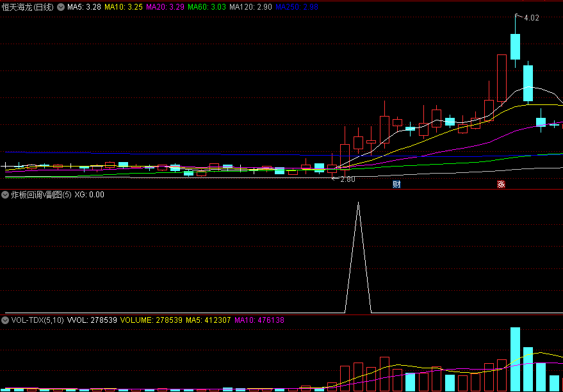This screenshot has width=563, height=392.
Task: Select the MA120: 2.90 label
Action: point(250,7)
